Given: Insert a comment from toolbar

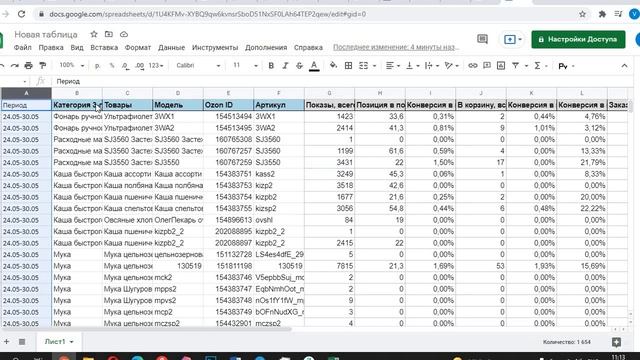Looking at the screenshot, I should pos(487,65).
